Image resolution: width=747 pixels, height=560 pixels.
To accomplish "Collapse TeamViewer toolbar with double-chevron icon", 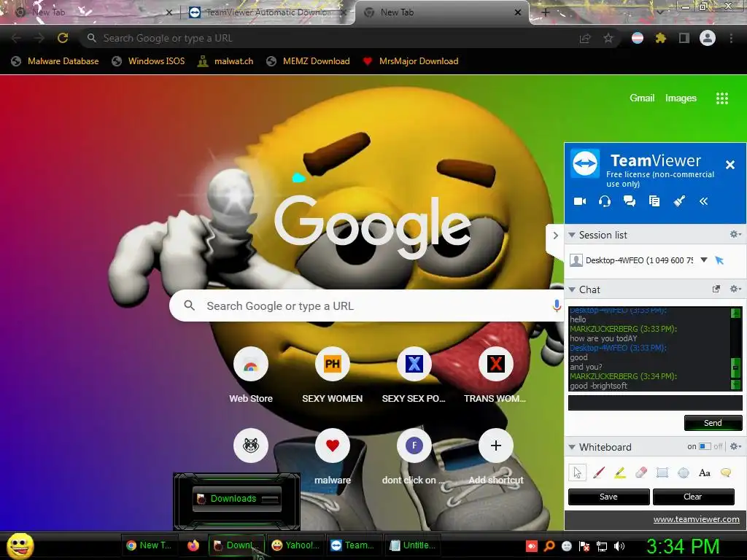I will point(704,201).
